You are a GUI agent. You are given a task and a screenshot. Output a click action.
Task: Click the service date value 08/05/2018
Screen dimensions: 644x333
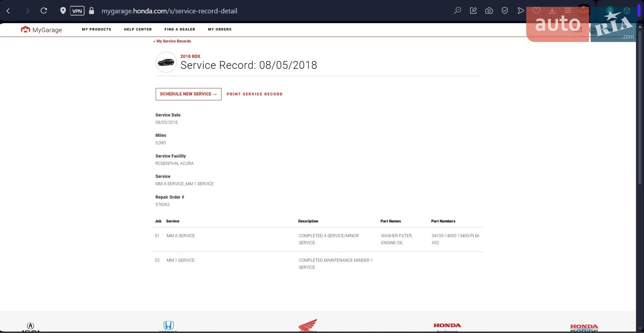[166, 123]
